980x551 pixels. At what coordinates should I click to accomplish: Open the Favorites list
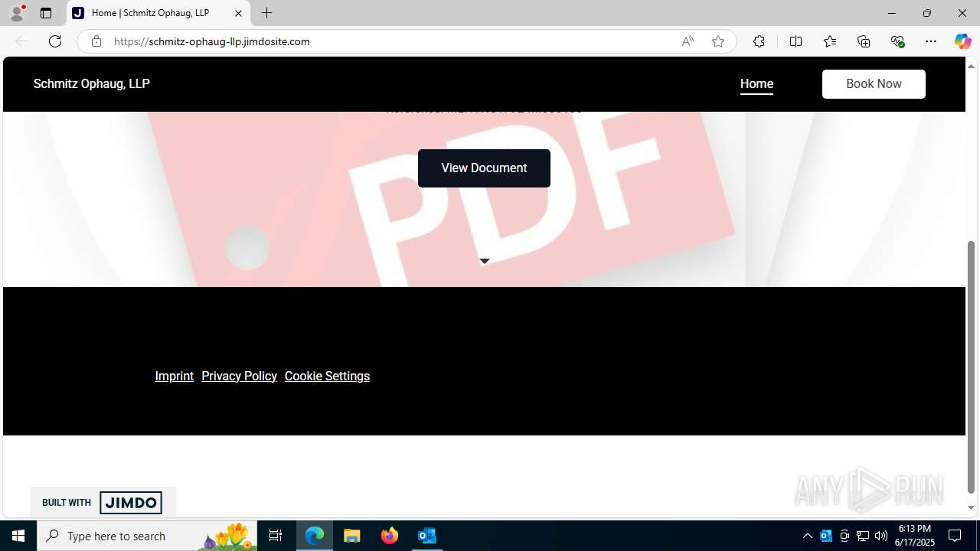tap(830, 41)
